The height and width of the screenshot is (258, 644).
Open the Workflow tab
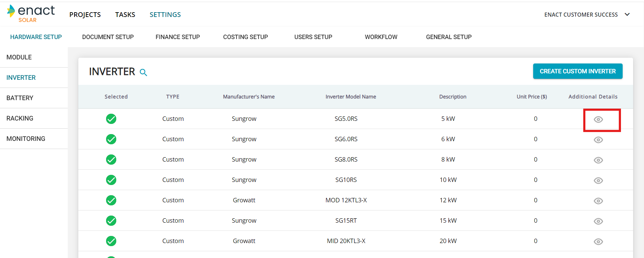381,37
